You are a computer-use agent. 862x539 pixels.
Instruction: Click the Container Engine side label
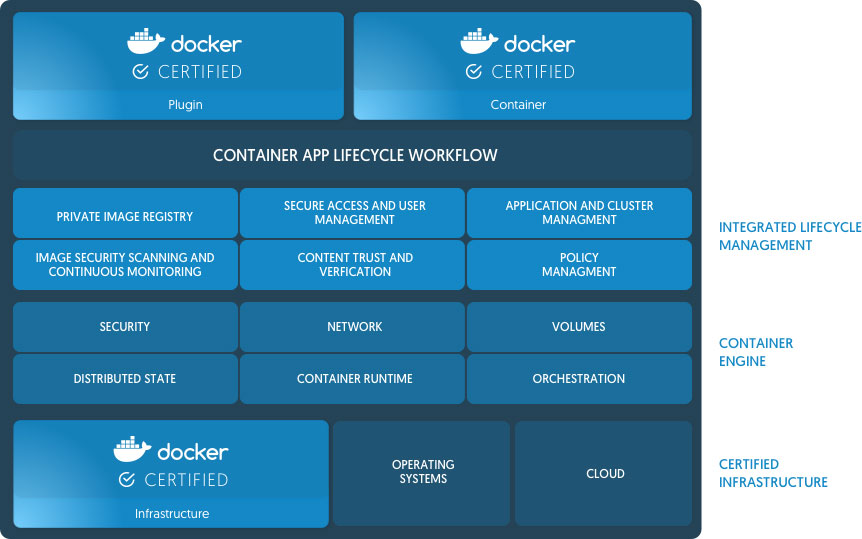pyautogui.click(x=756, y=352)
